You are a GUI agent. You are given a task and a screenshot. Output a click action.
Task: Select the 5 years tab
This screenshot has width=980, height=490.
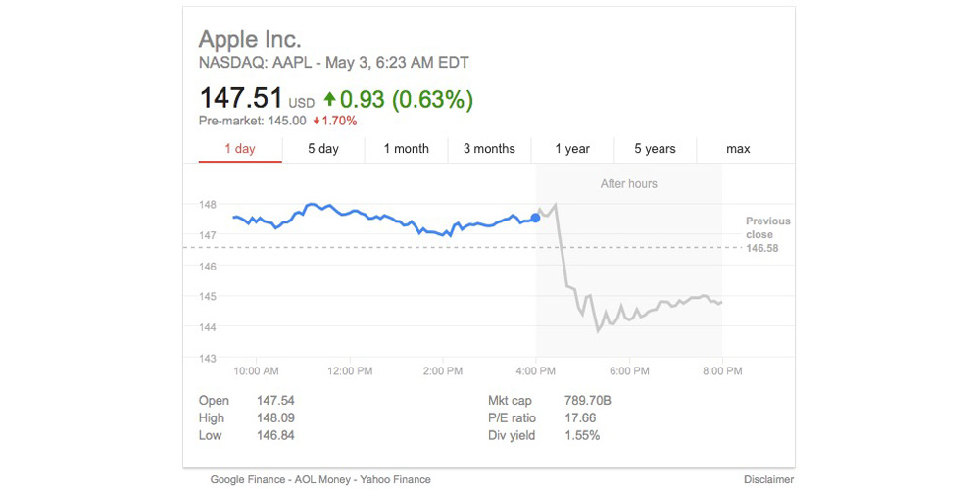click(x=655, y=149)
